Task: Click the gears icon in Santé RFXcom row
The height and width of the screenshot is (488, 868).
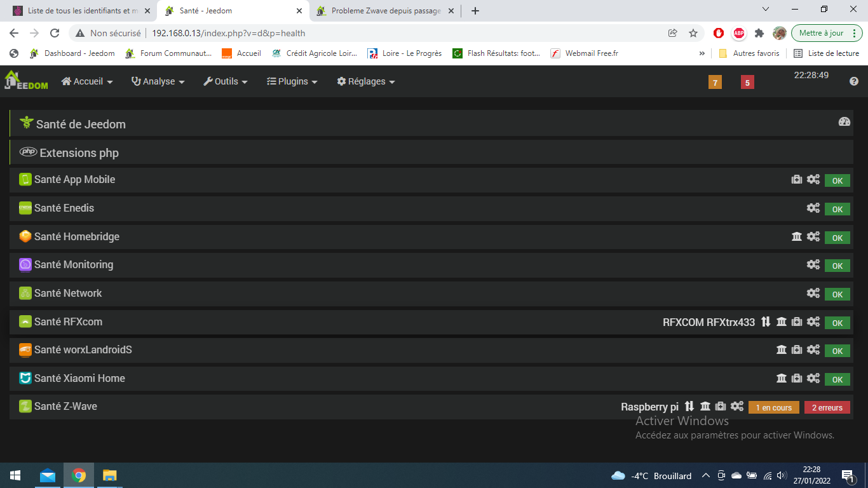Action: pos(813,322)
